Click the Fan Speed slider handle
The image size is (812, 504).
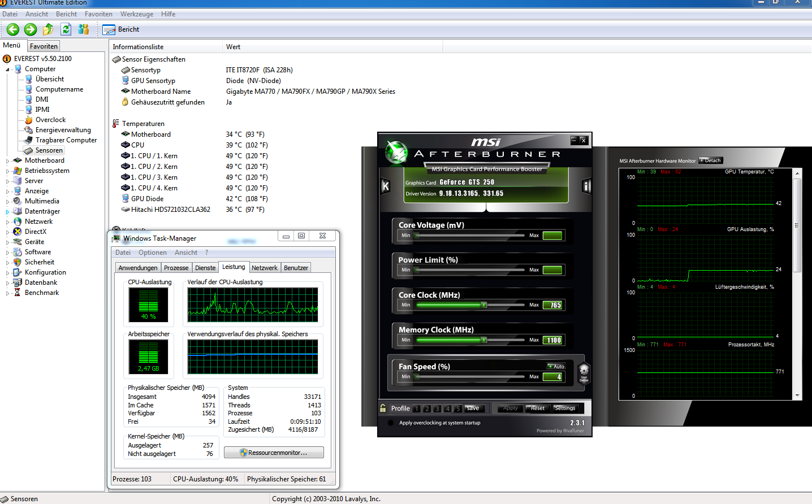(418, 377)
